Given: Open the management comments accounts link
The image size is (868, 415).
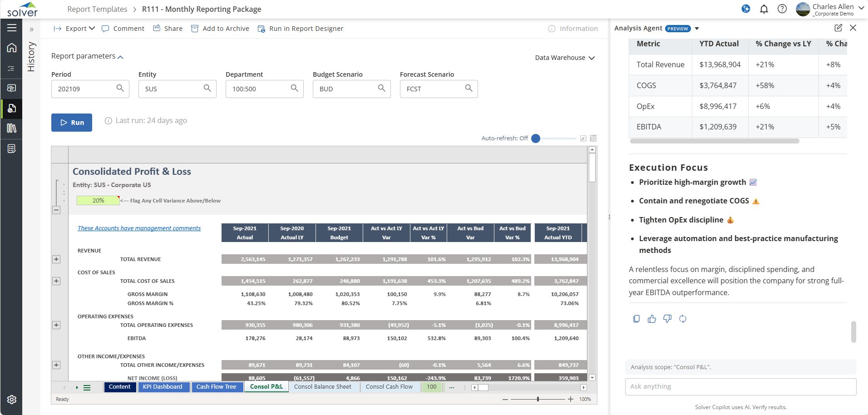Looking at the screenshot, I should coord(139,228).
